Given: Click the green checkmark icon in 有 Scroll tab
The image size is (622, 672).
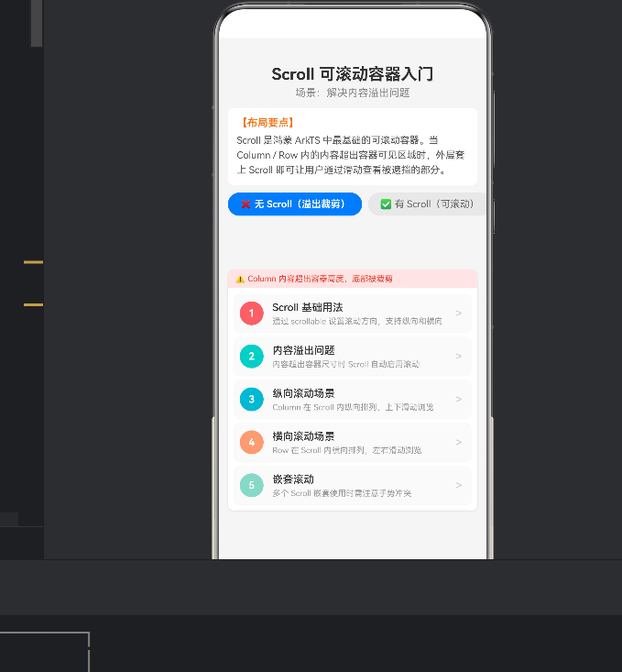Looking at the screenshot, I should (386, 204).
